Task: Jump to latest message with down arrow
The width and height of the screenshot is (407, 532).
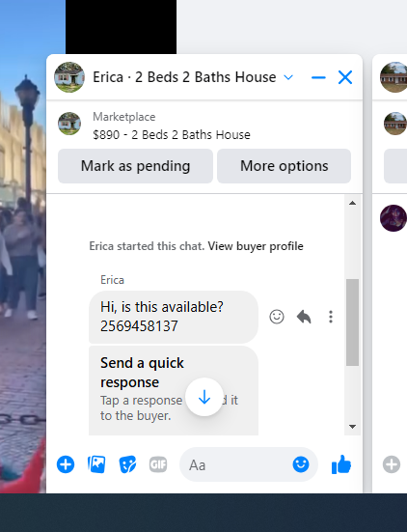Action: (x=204, y=397)
